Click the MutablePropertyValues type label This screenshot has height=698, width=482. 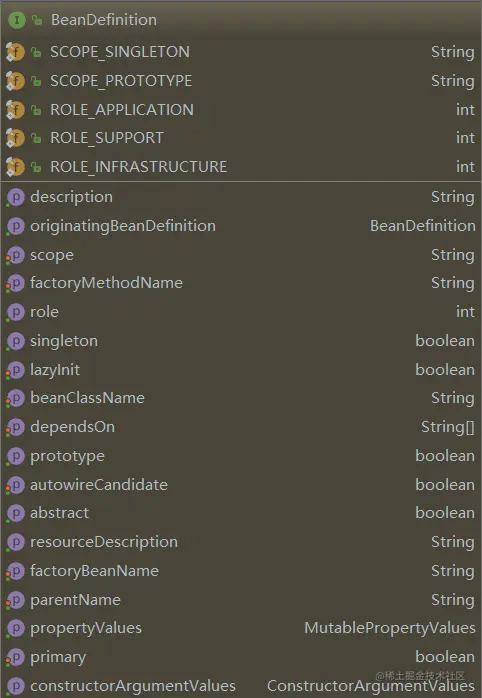[390, 628]
